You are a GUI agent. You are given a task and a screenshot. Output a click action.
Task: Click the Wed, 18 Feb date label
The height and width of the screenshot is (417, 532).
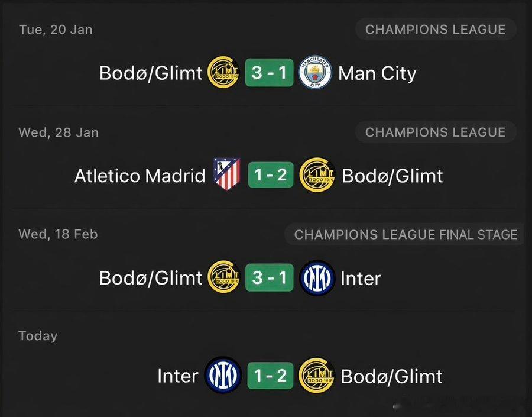(x=58, y=234)
